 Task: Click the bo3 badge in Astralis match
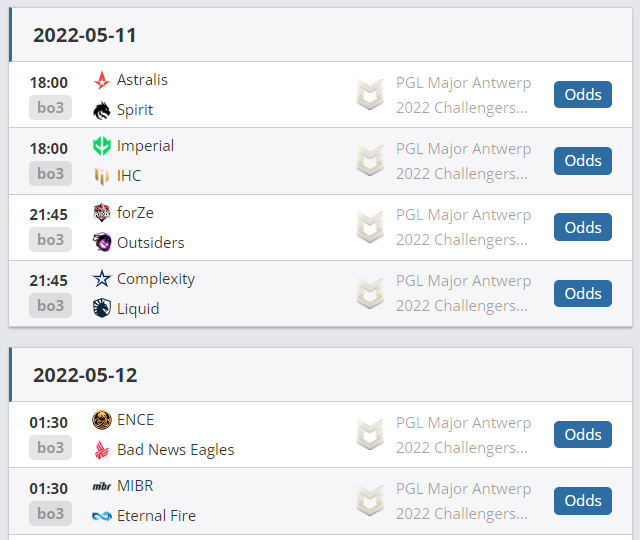[50, 107]
